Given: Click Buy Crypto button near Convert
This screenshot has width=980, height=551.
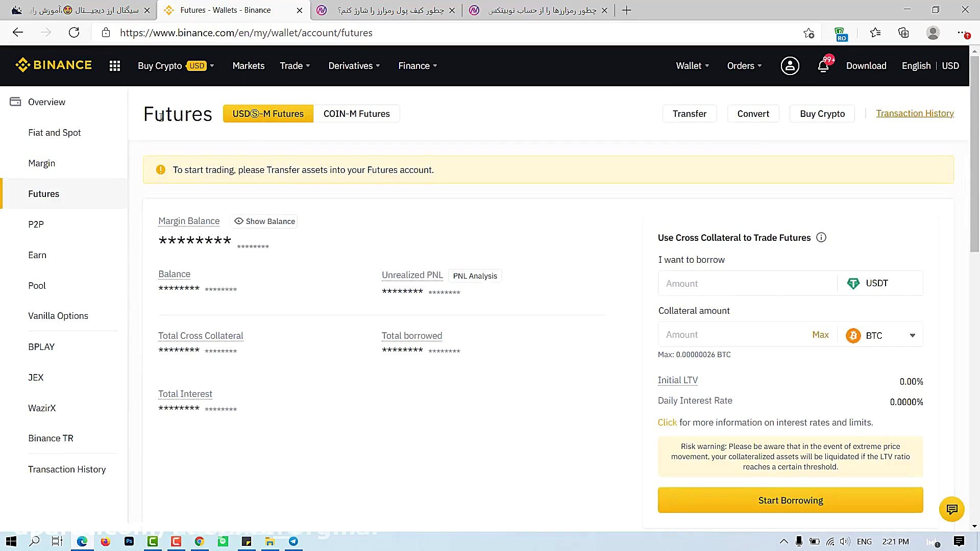Looking at the screenshot, I should (822, 114).
